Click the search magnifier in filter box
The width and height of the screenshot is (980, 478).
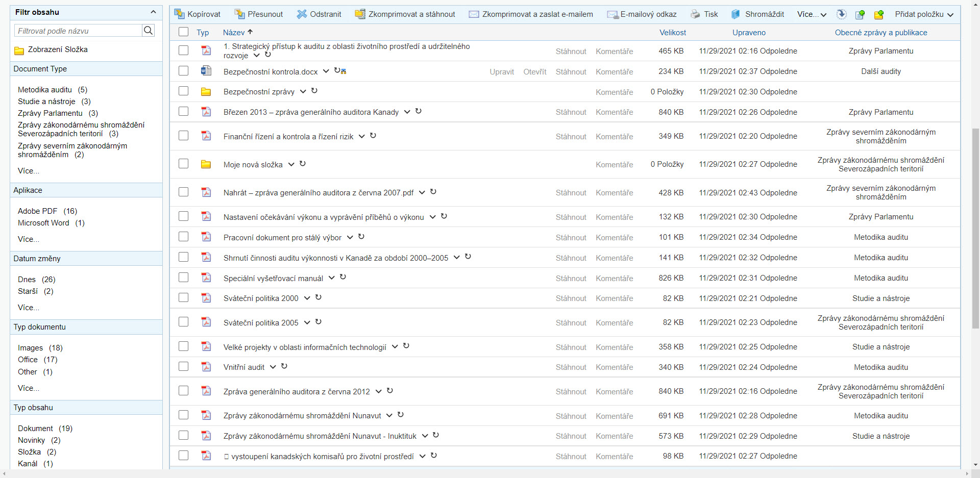point(149,31)
